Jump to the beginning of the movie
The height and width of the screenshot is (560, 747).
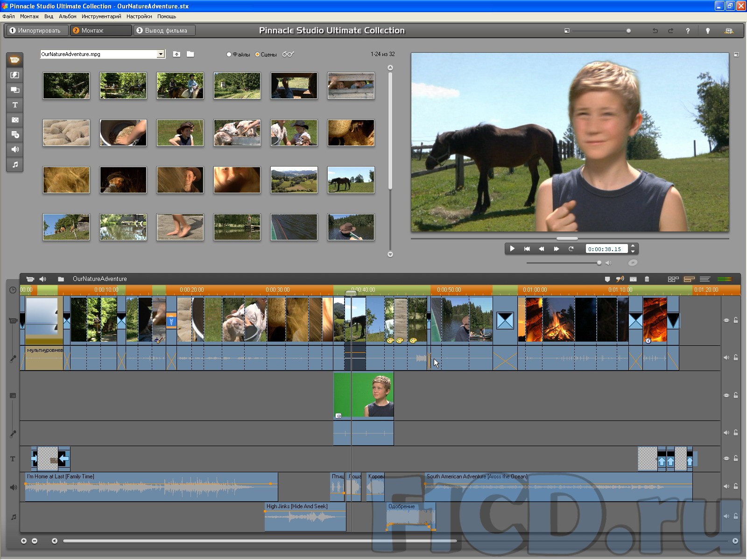[527, 249]
